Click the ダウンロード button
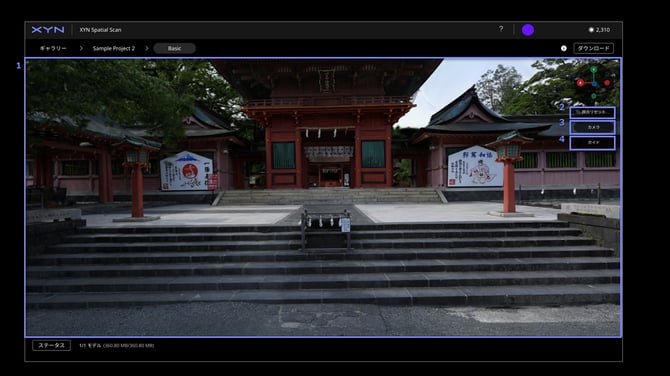The height and width of the screenshot is (376, 670). (x=594, y=48)
